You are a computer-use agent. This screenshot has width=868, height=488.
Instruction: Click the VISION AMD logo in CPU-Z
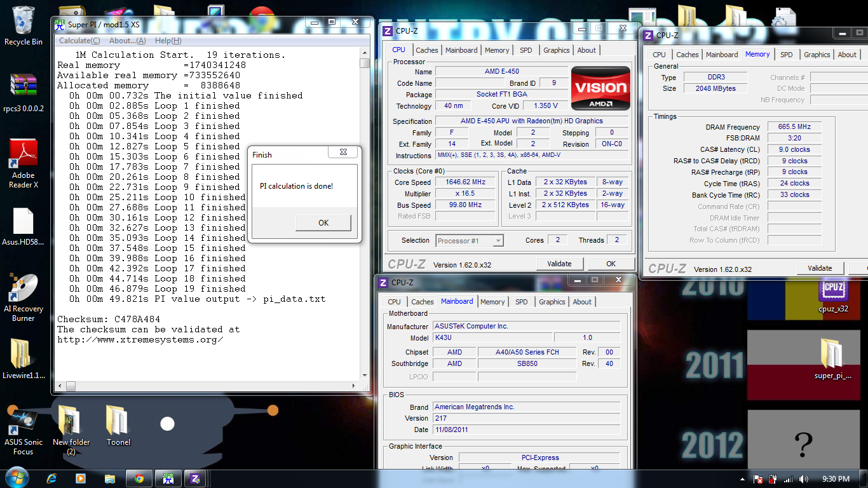[600, 88]
